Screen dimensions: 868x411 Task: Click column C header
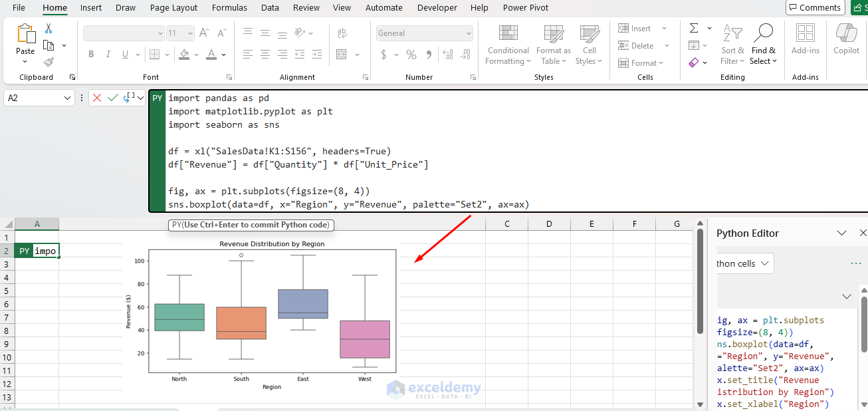[x=506, y=224]
